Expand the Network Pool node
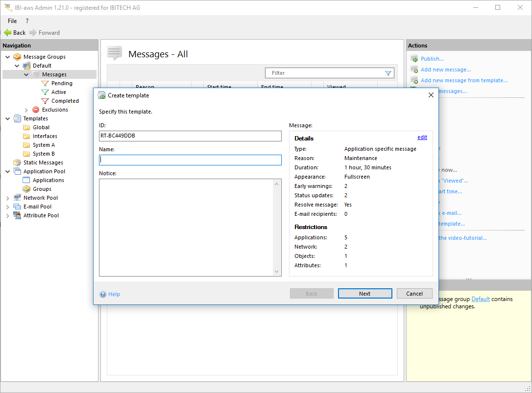Image resolution: width=532 pixels, height=393 pixels. tap(8, 198)
